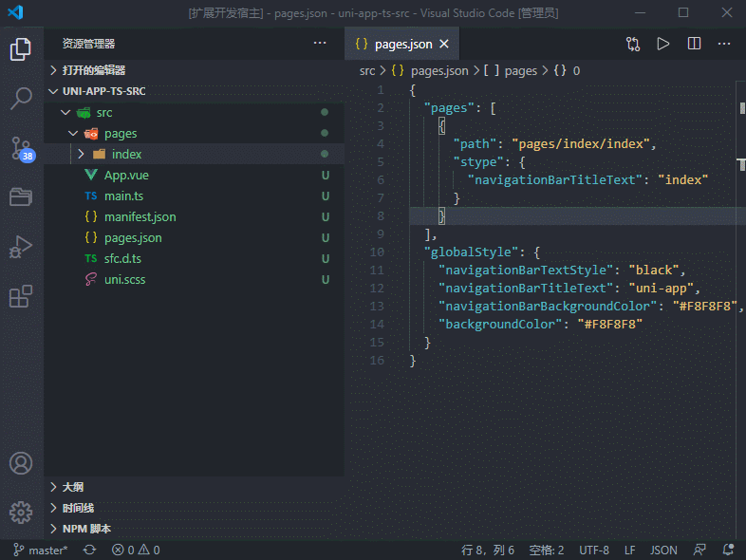Image resolution: width=746 pixels, height=560 pixels.
Task: Expand the index folder
Action: [195, 154]
